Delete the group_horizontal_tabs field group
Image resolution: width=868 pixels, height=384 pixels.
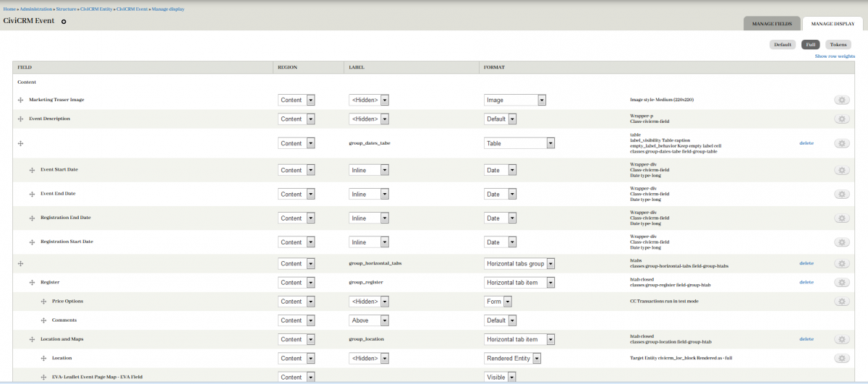pos(807,263)
